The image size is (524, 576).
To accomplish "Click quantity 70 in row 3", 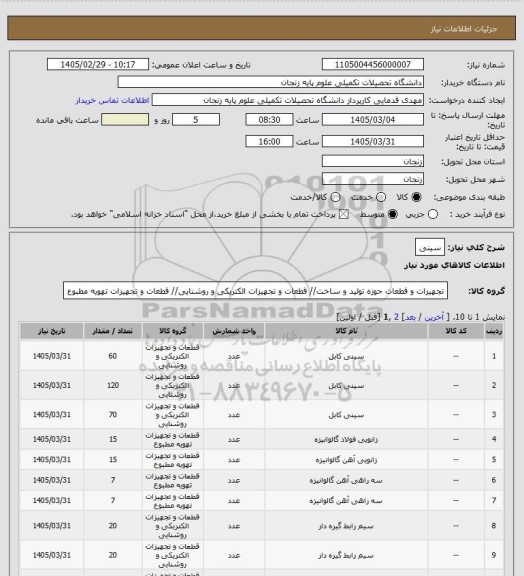I will (112, 415).
